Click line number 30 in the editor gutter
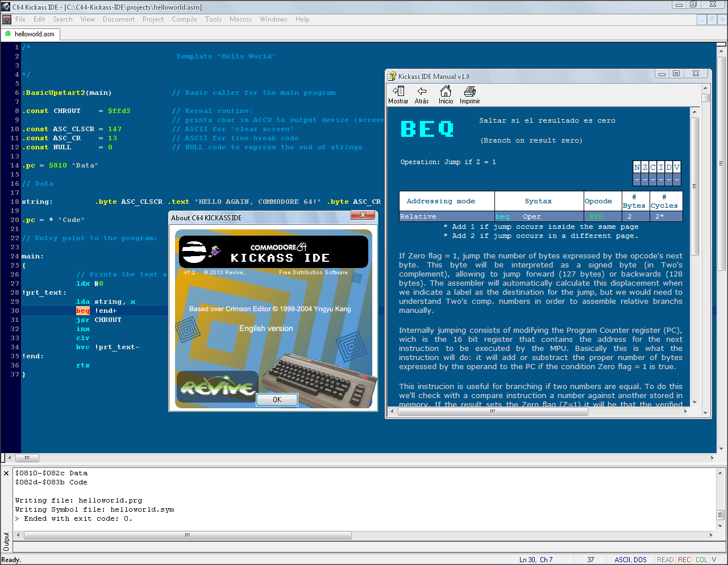This screenshot has height=565, width=728. [x=15, y=311]
